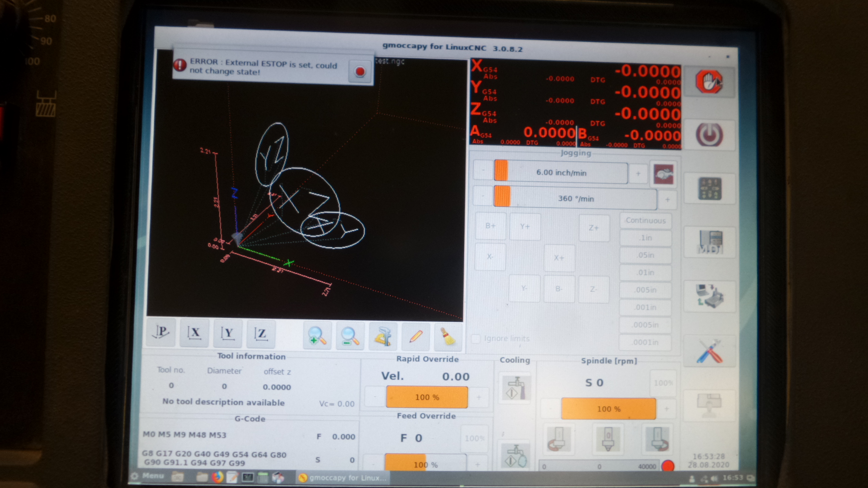Viewport: 868px width, 488px height.
Task: Jog B+ axis button
Action: 491,225
